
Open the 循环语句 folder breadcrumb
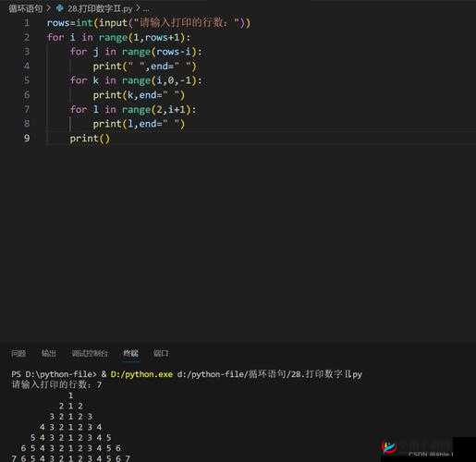pyautogui.click(x=25, y=8)
